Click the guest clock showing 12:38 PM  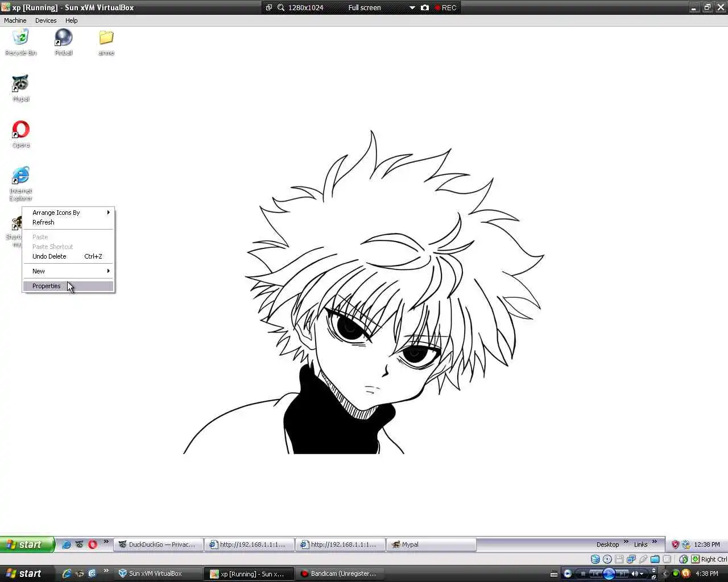click(707, 544)
